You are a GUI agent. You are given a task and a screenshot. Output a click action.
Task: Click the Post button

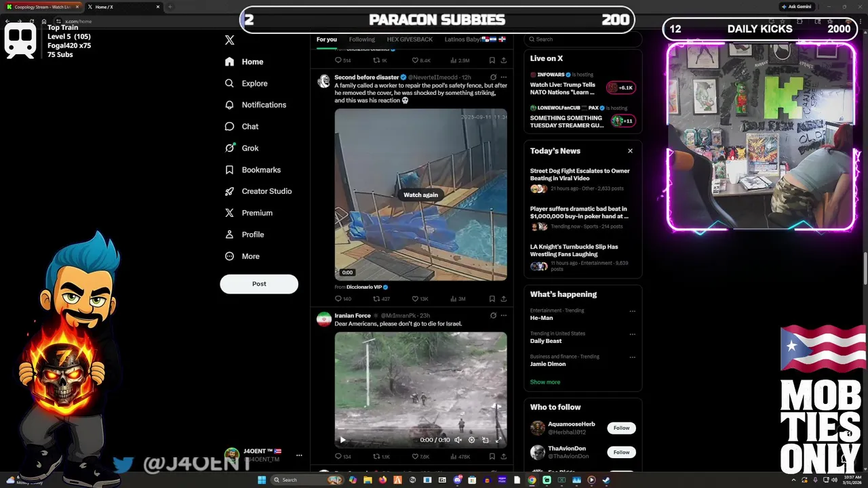(259, 284)
